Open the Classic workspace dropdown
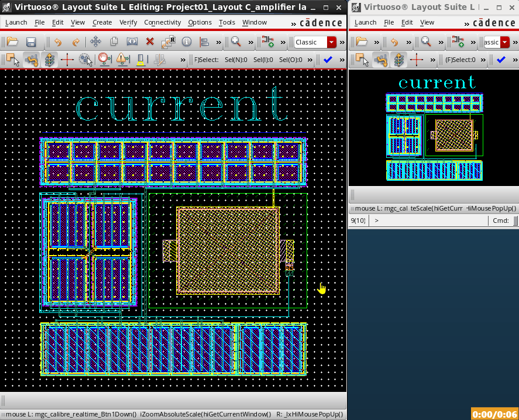The width and height of the screenshot is (519, 420). click(332, 42)
